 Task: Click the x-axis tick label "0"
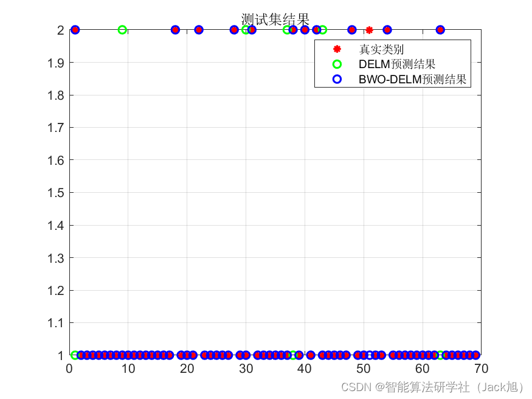pos(69,369)
